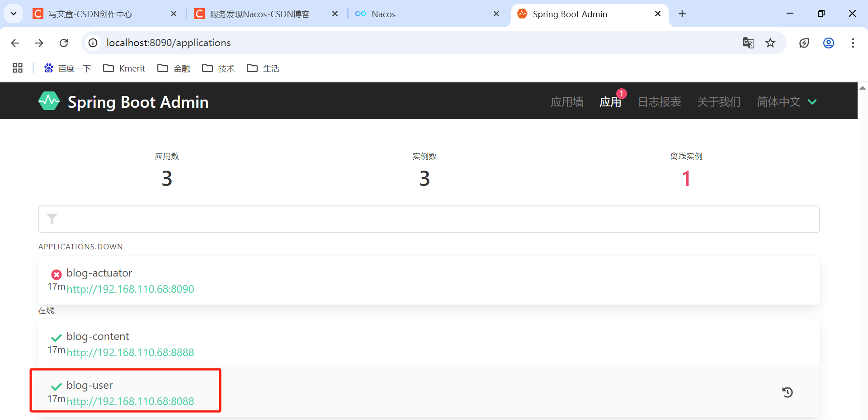
Task: Close the Nacos browser tab
Action: tap(496, 14)
